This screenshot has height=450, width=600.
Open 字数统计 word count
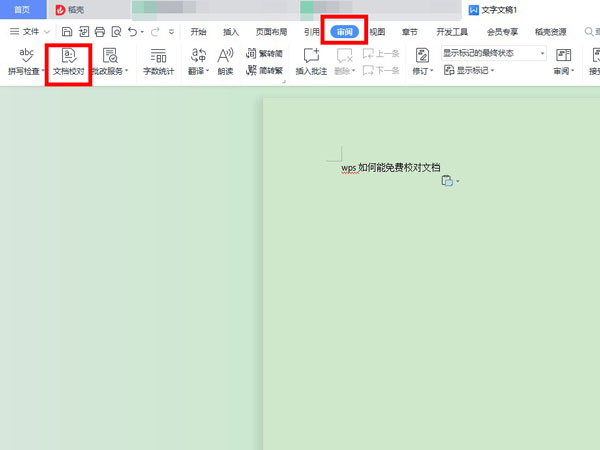158,62
